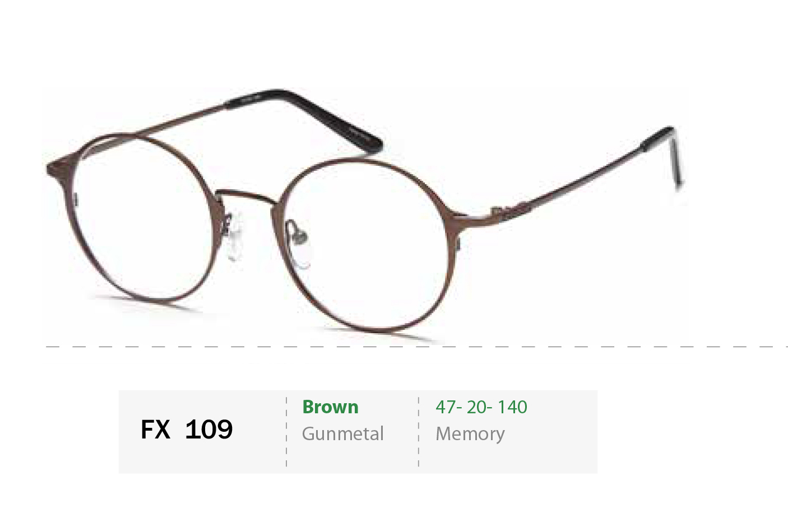Click the divider between Gunmetal and Memory

tap(419, 432)
